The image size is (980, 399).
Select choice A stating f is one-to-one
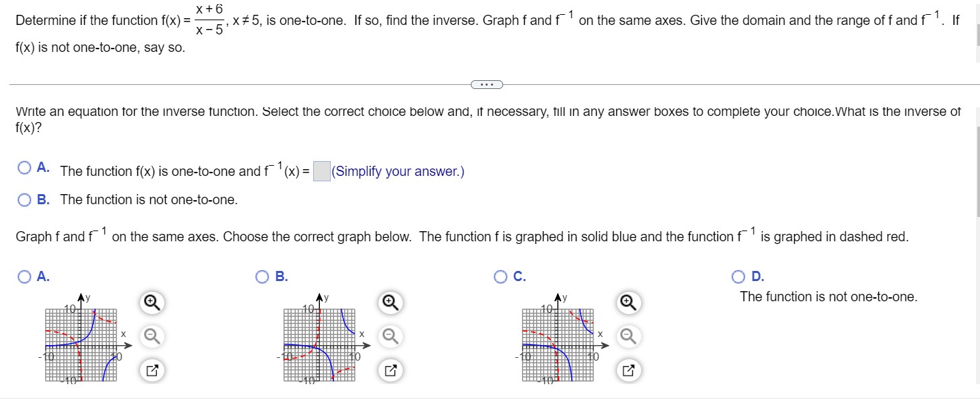(24, 167)
